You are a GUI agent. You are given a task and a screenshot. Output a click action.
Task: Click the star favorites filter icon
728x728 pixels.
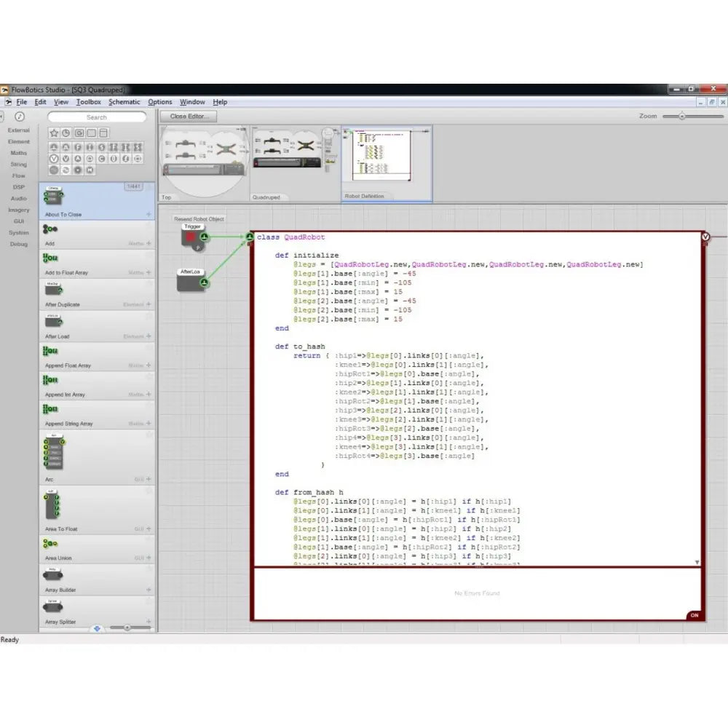pyautogui.click(x=54, y=133)
